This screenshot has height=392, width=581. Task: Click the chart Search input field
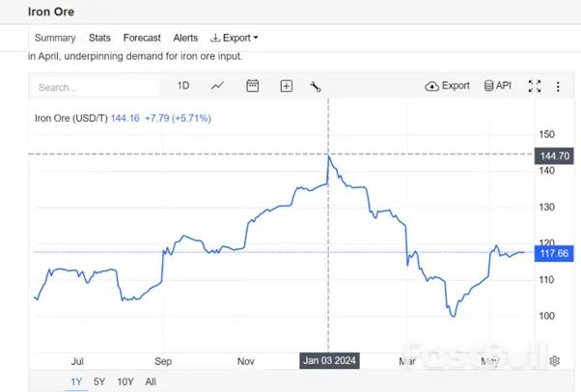pos(92,87)
